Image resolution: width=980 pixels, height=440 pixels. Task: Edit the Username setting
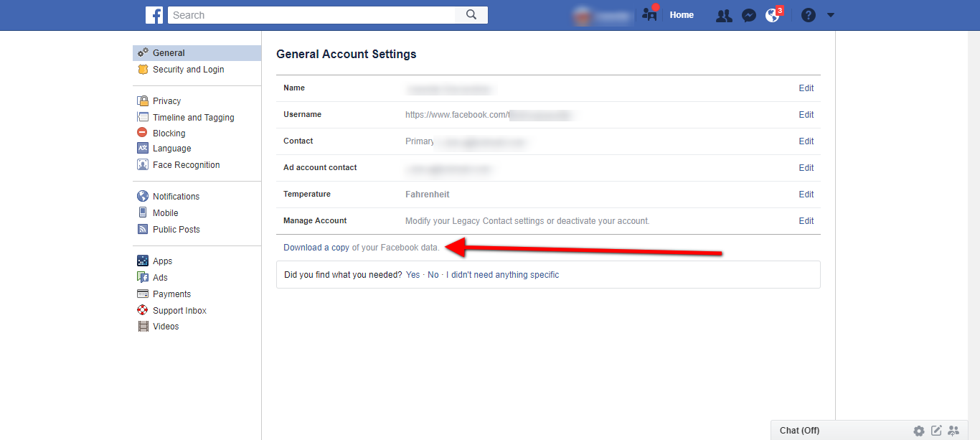(806, 115)
